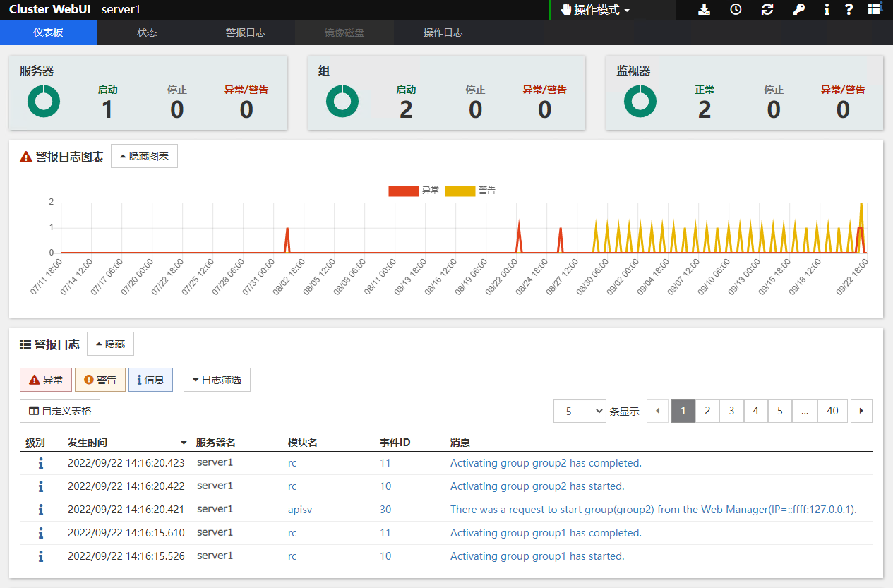The image size is (893, 588).
Task: Click the red 异常 legend swatch in chart
Action: tap(402, 191)
